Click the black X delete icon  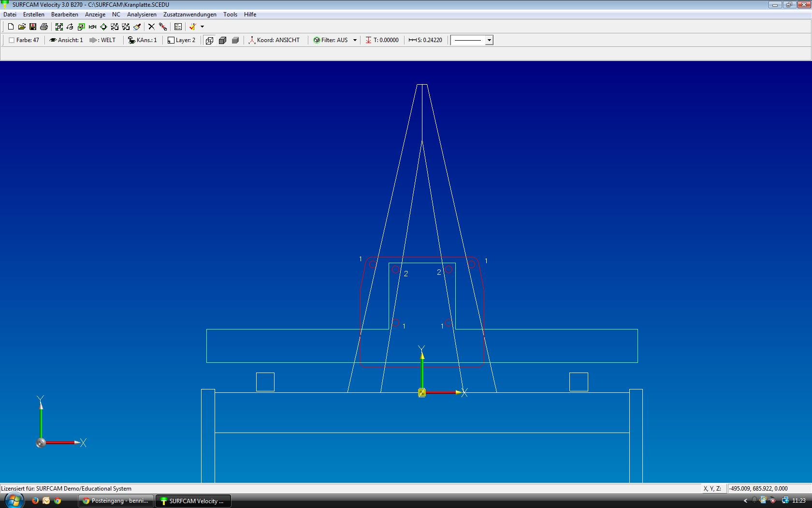[x=151, y=27]
